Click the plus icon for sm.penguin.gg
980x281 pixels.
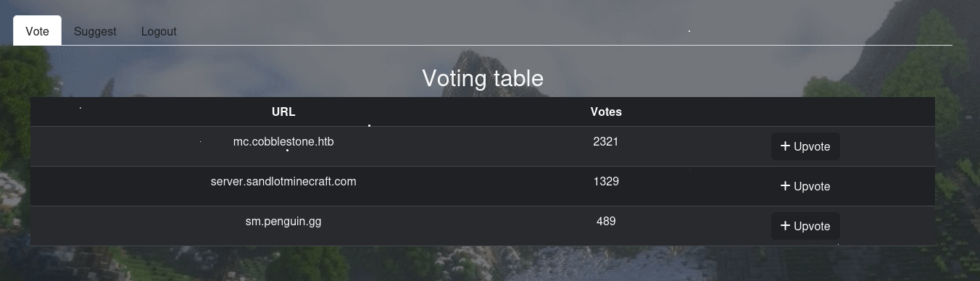coord(785,226)
